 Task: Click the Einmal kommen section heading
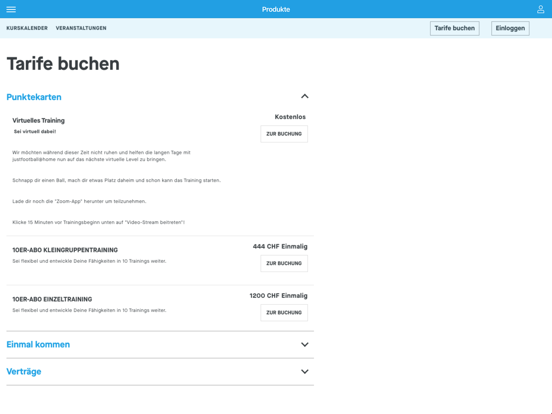38,344
